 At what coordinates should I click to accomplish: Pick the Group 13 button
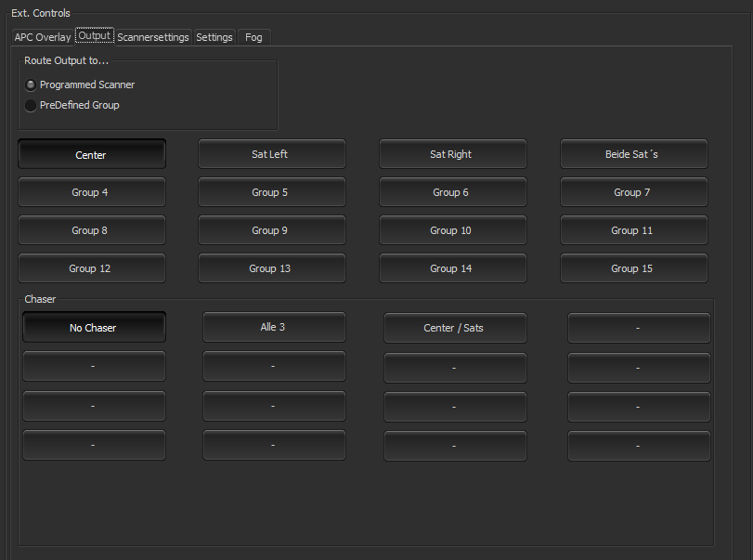pyautogui.click(x=272, y=268)
